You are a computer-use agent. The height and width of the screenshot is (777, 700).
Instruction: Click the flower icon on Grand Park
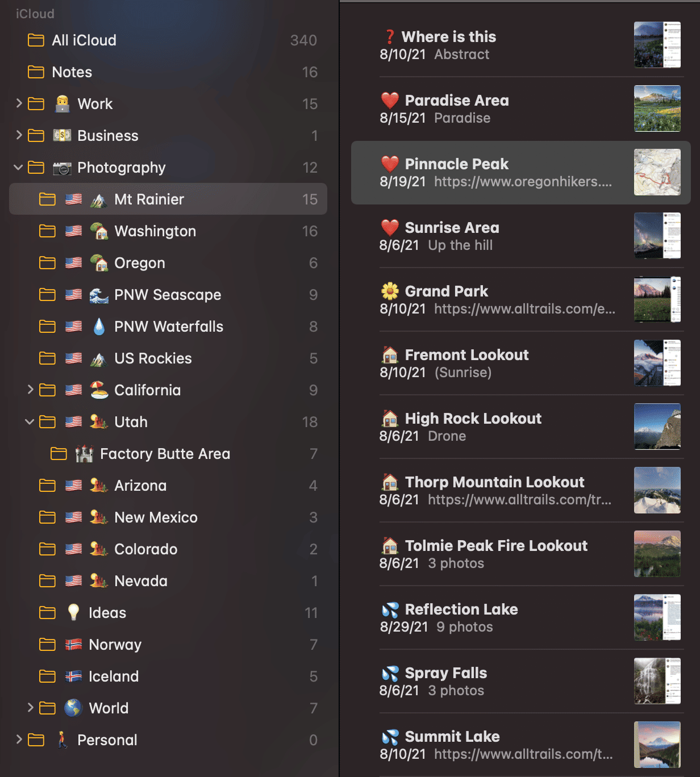[x=390, y=291]
